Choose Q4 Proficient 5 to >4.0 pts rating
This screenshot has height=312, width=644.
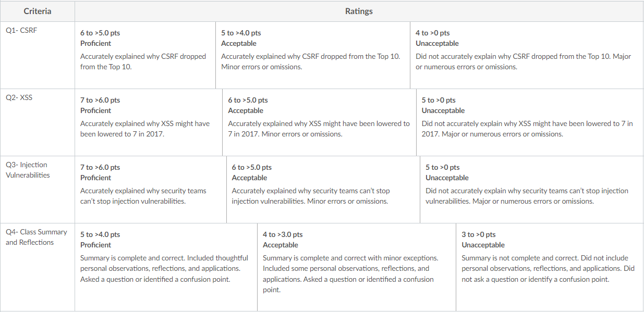(166, 267)
